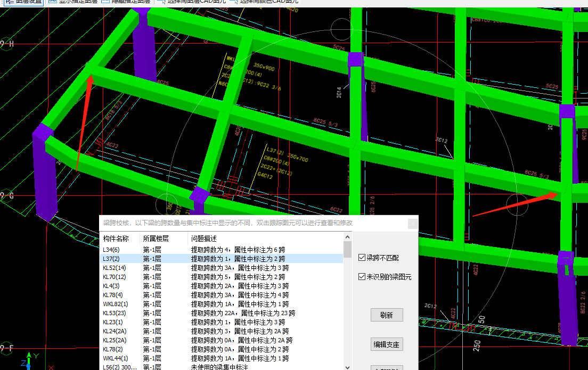The image size is (588, 370).
Task: Select the L34(6) row in the list
Action: pos(112,249)
